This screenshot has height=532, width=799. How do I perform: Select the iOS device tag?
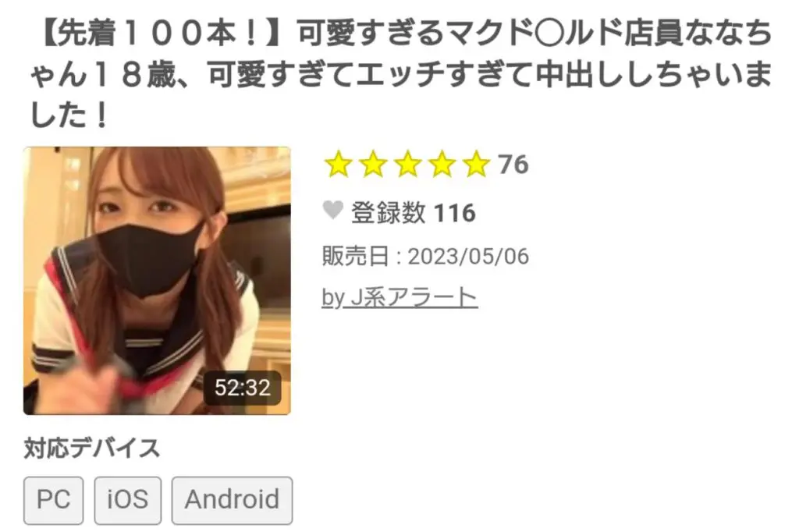(x=128, y=500)
